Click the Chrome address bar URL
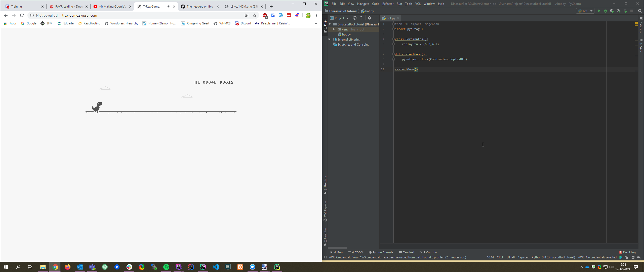This screenshot has width=644, height=272. coord(79,15)
